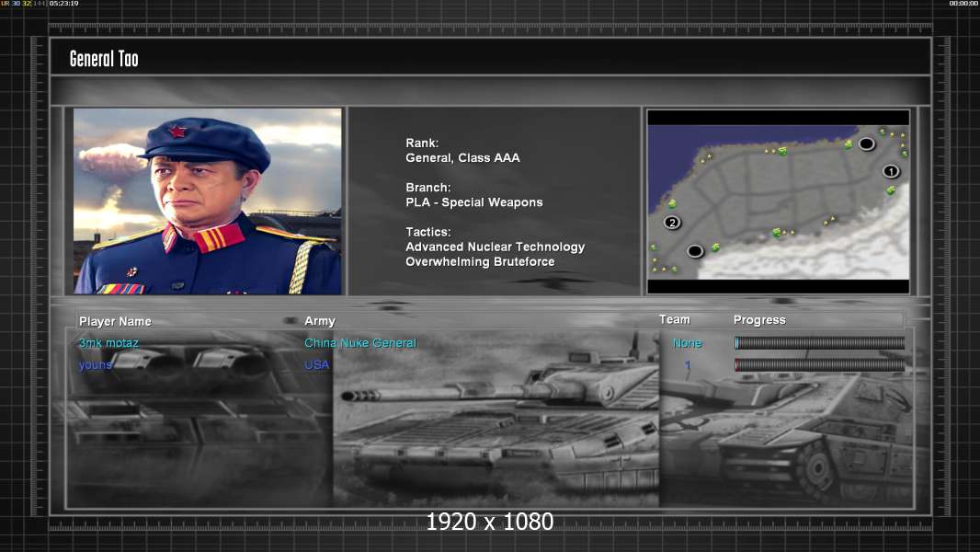The height and width of the screenshot is (552, 980).
Task: Click the "None" team value for 3mk motaz
Action: [x=687, y=343]
